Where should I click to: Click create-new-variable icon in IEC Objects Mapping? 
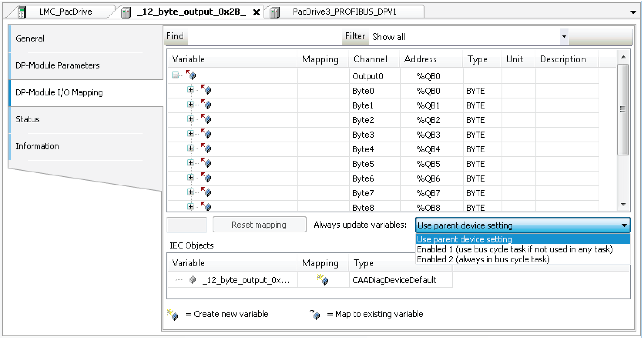[323, 280]
